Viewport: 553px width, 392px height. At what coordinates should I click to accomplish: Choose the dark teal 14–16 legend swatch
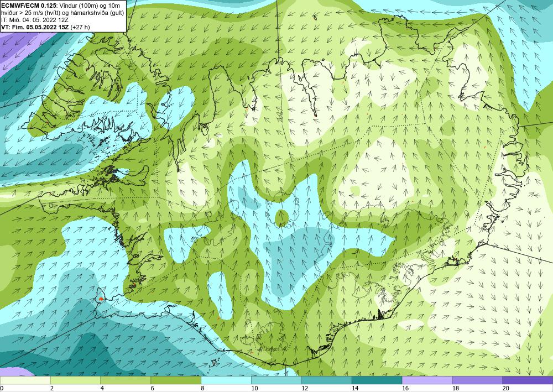click(x=377, y=380)
